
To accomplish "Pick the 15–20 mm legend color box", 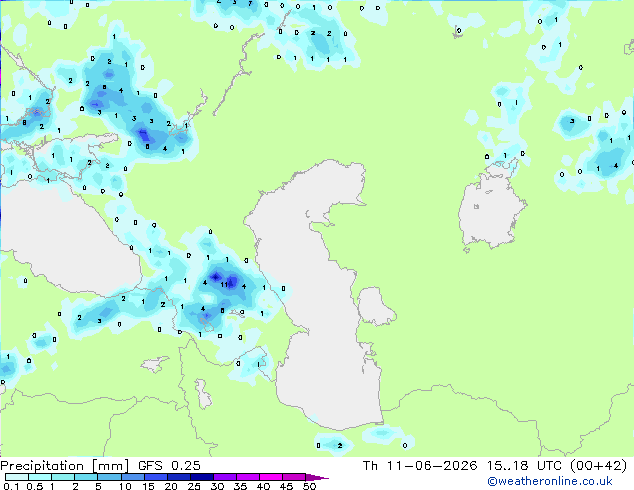I will tap(155, 477).
